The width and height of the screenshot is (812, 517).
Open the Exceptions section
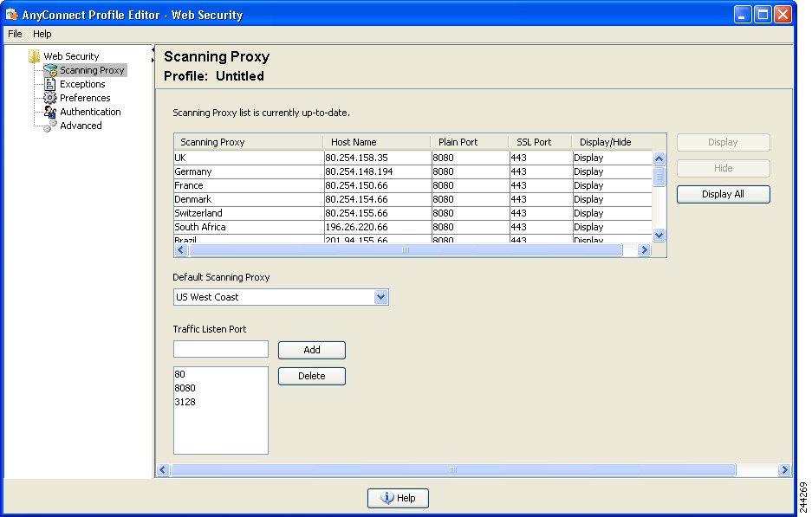point(82,84)
